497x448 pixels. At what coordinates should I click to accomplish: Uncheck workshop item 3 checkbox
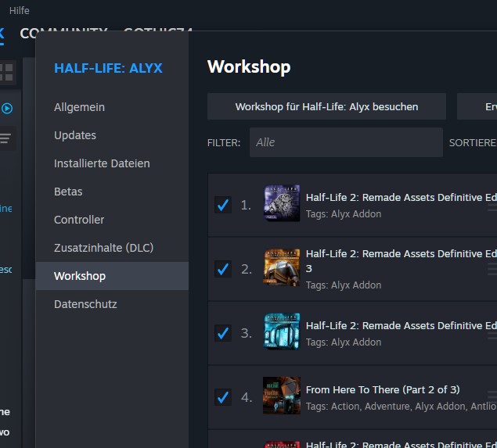tap(223, 333)
